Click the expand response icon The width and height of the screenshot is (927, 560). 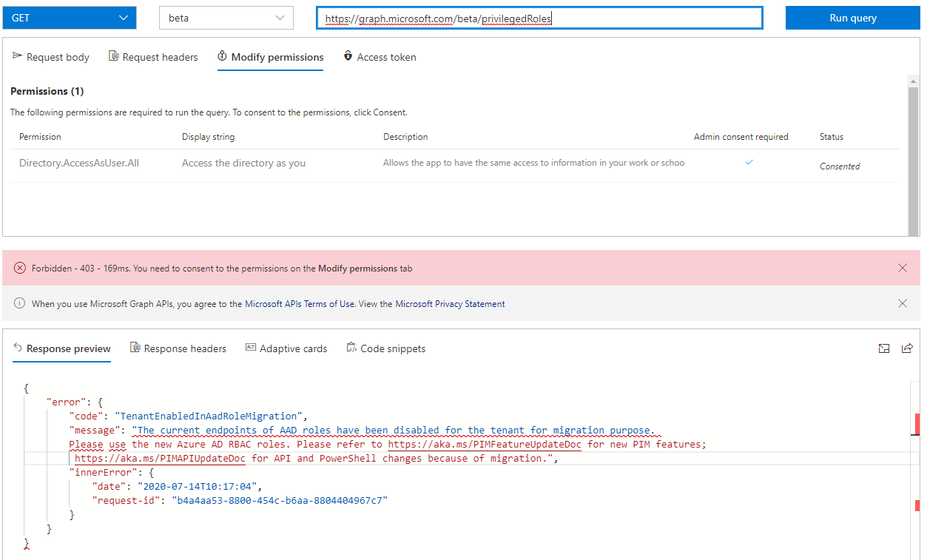884,348
